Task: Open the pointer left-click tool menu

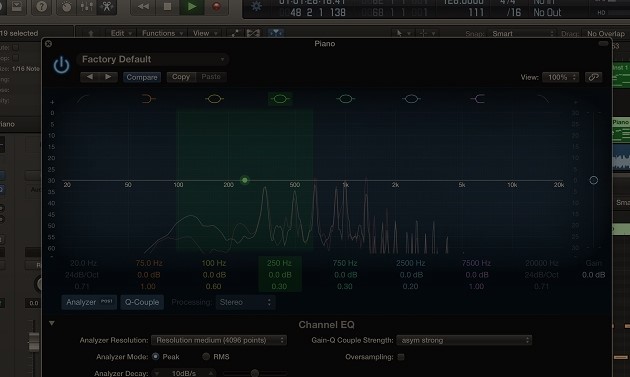Action: coord(402,33)
